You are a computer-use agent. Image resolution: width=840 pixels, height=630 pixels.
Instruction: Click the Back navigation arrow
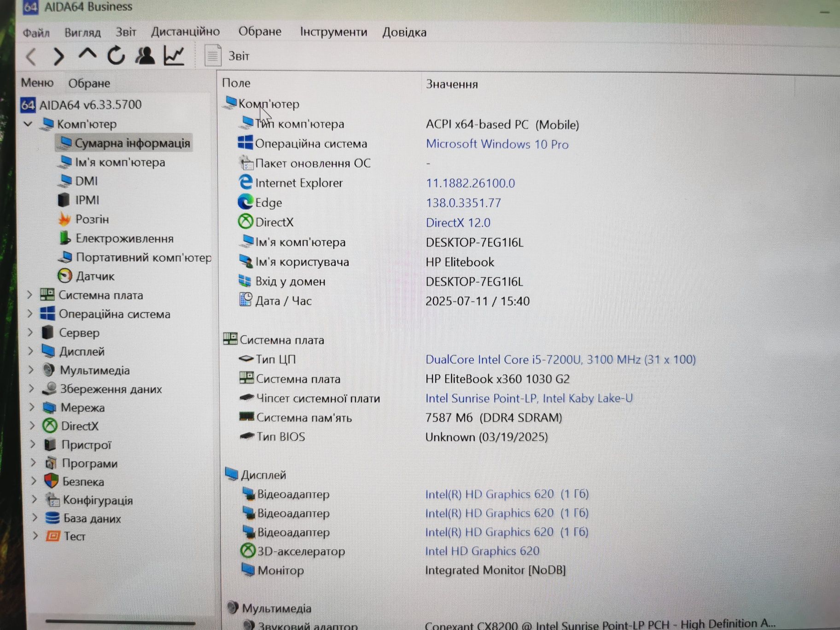(31, 57)
